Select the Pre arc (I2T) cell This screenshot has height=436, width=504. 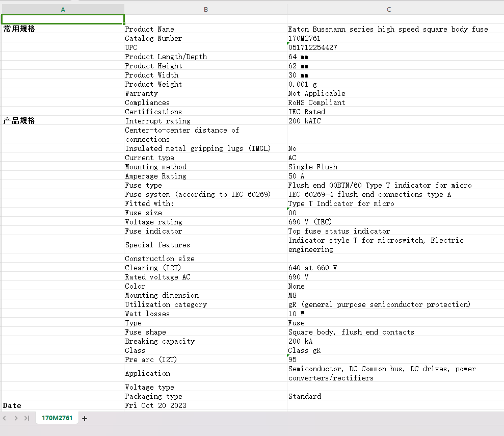[206, 360]
